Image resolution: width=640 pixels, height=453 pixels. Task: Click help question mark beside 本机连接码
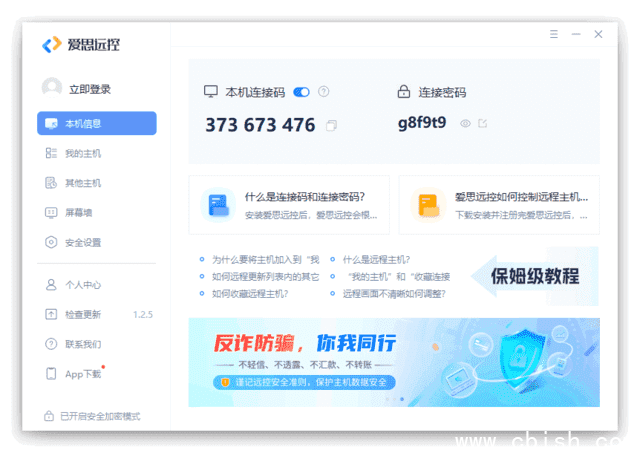(x=324, y=92)
